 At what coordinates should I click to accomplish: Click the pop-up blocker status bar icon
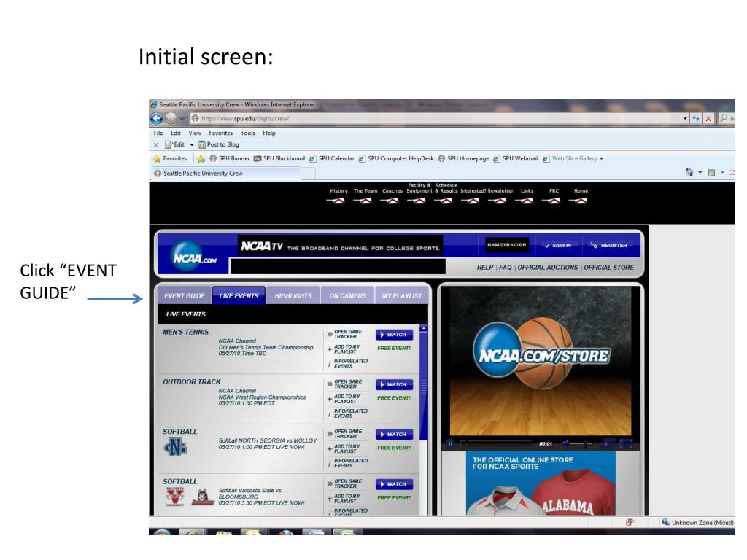pyautogui.click(x=630, y=522)
